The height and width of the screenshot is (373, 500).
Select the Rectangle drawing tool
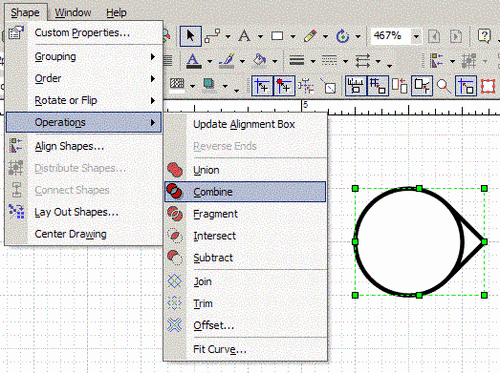277,36
